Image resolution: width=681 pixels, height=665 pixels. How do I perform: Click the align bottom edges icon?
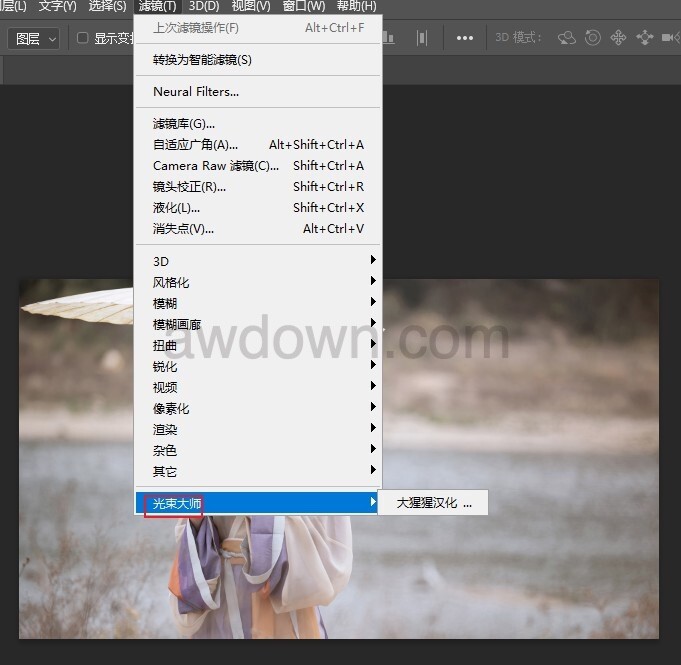[388, 38]
